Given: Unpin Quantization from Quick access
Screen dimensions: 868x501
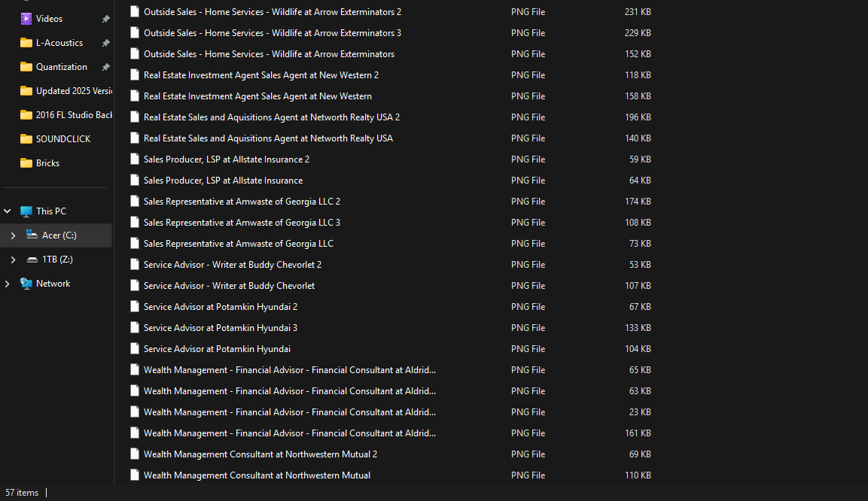Looking at the screenshot, I should pyautogui.click(x=106, y=66).
